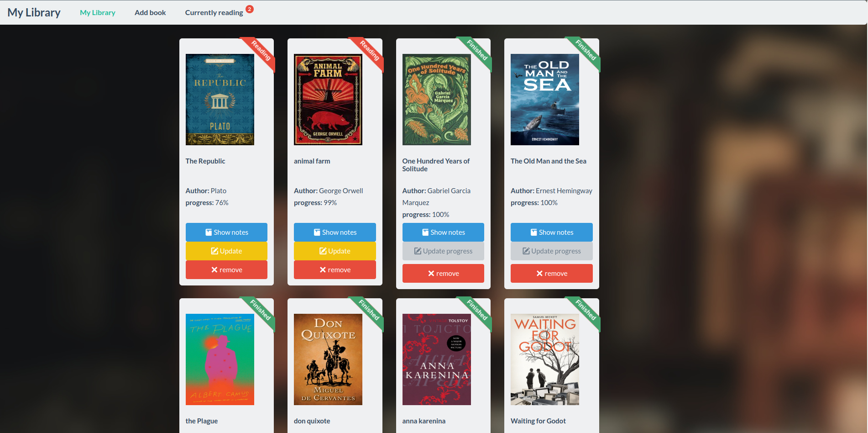Open the Currently reading tab
Screen dimensions: 868x433
tap(214, 12)
